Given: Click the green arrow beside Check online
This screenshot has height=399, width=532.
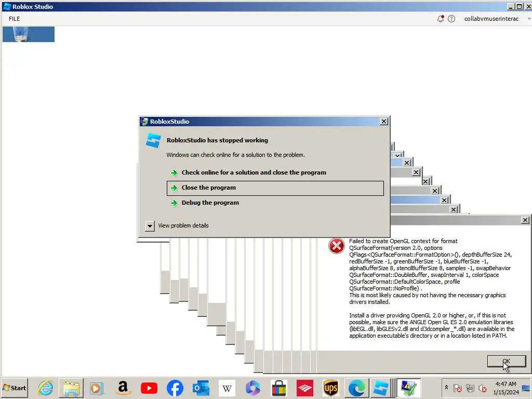Looking at the screenshot, I should (174, 173).
